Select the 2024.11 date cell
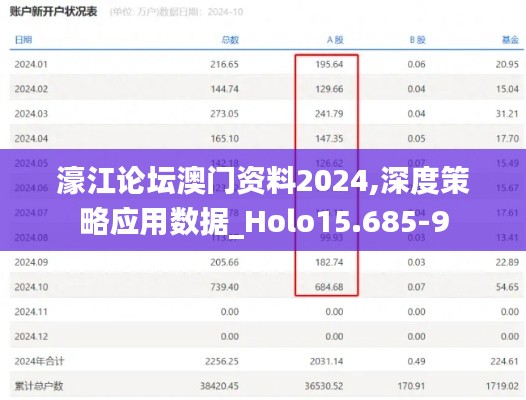 pyautogui.click(x=31, y=312)
